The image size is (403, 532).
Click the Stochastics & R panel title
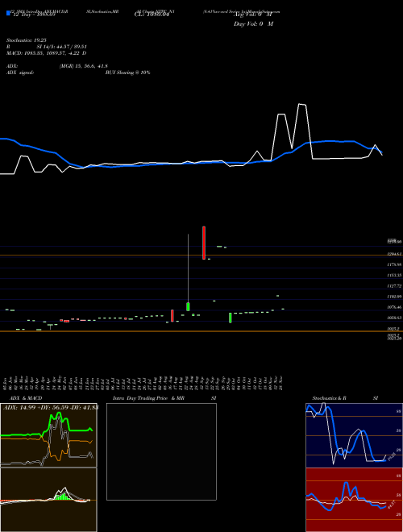[x=330, y=398]
